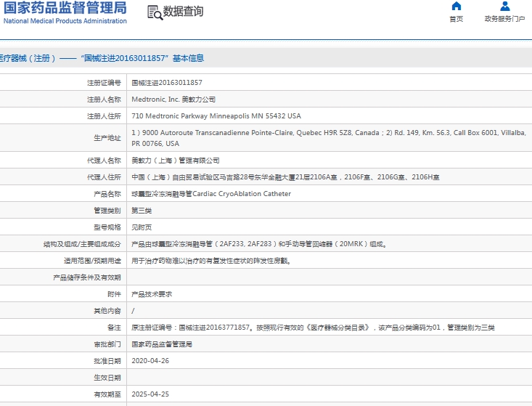
Task: Select the 管理类别 label
Action: (107, 211)
